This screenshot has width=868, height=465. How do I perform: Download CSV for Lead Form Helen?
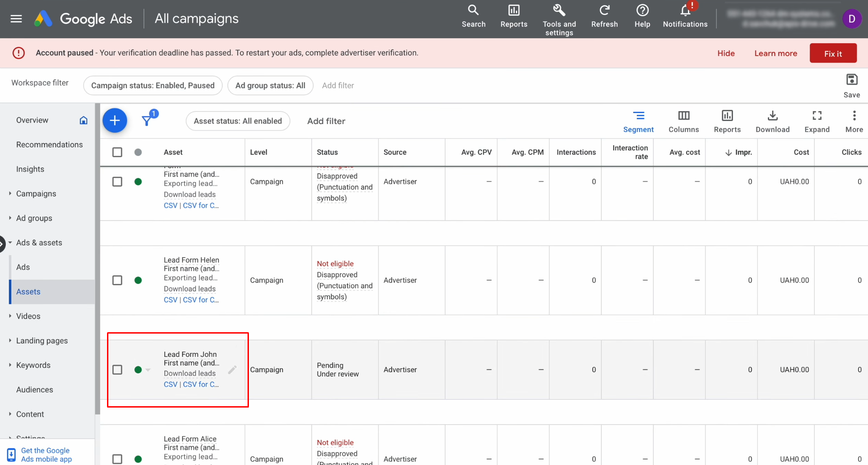[x=170, y=300]
